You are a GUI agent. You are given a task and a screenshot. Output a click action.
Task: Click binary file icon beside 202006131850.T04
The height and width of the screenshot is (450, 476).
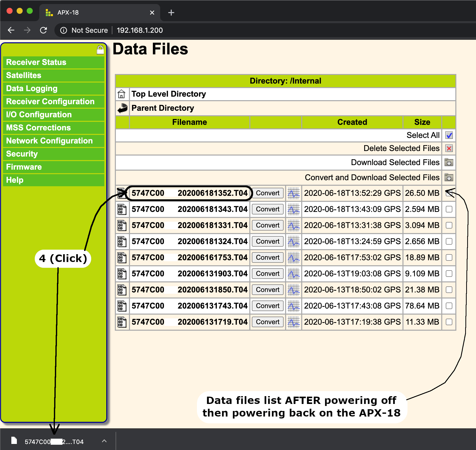click(x=122, y=290)
